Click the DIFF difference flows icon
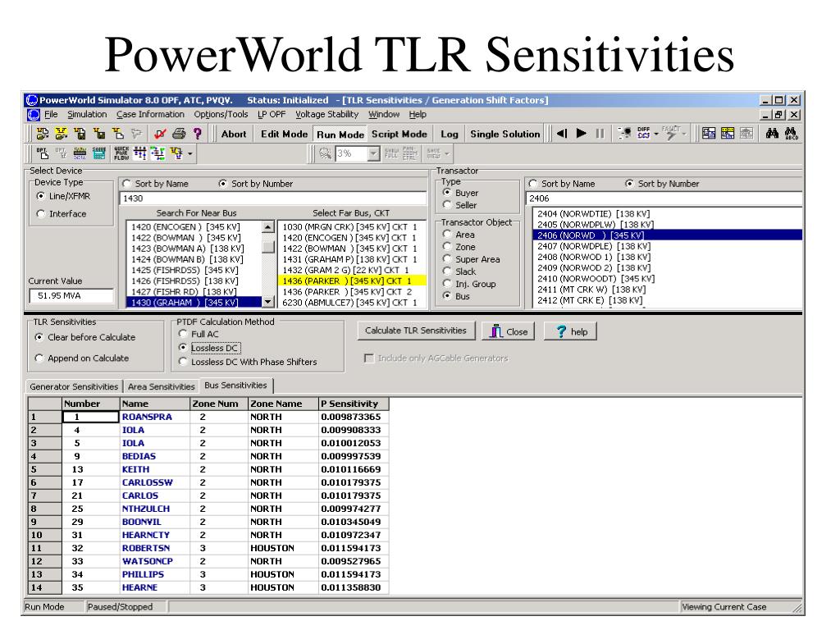The height and width of the screenshot is (630, 840). 643,133
